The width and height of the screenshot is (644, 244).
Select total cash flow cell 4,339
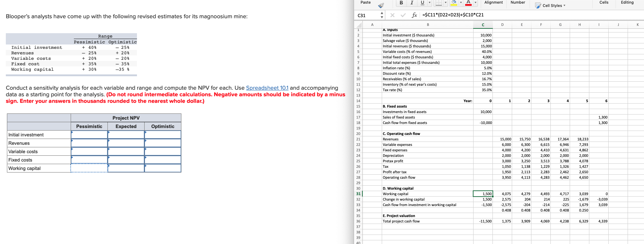599,221
